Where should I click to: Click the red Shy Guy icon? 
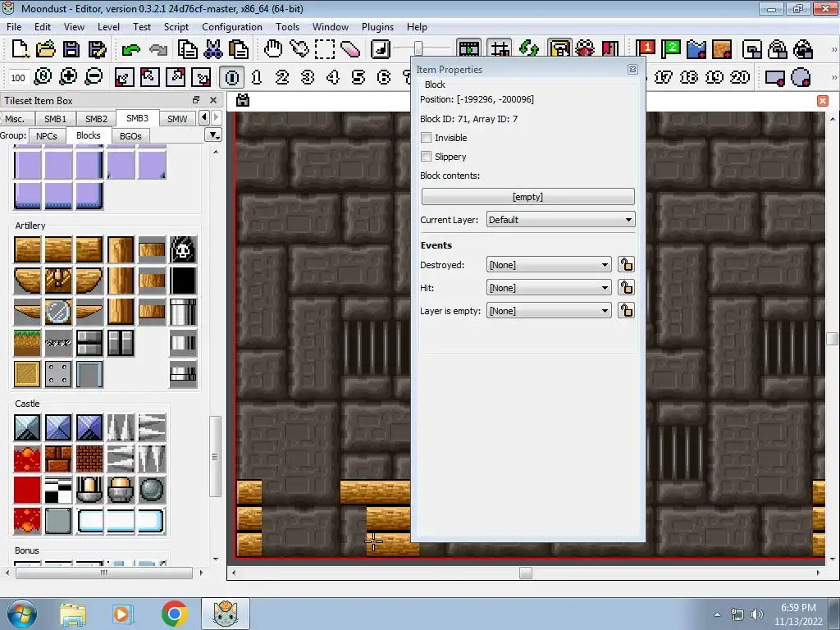(585, 49)
